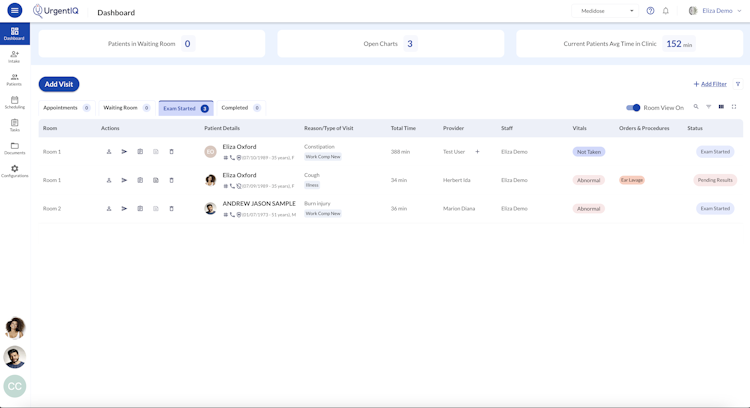Viewport: 750px width, 408px height.
Task: Click the table column filter icon
Action: [x=708, y=107]
